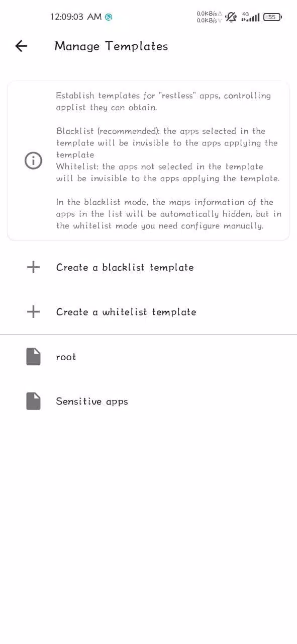Viewport: 297px width, 644px height.
Task: Tap the back arrow to leave Manage Templates
Action: [21, 46]
